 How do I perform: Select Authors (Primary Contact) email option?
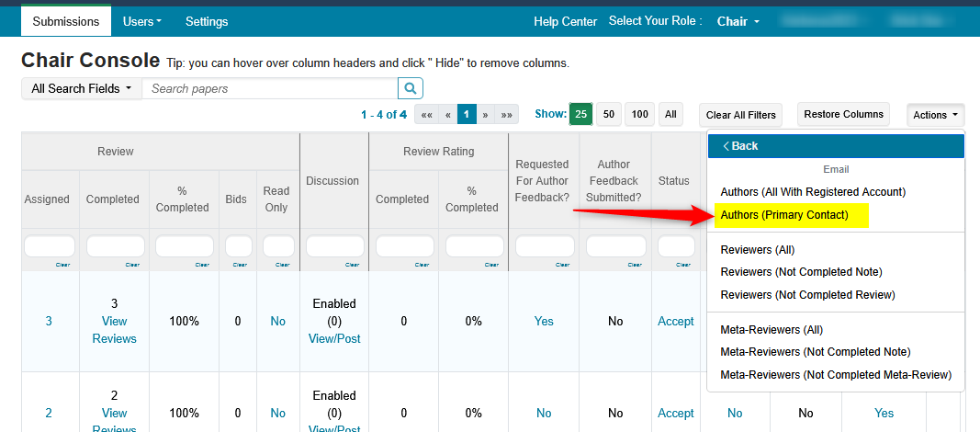(783, 215)
